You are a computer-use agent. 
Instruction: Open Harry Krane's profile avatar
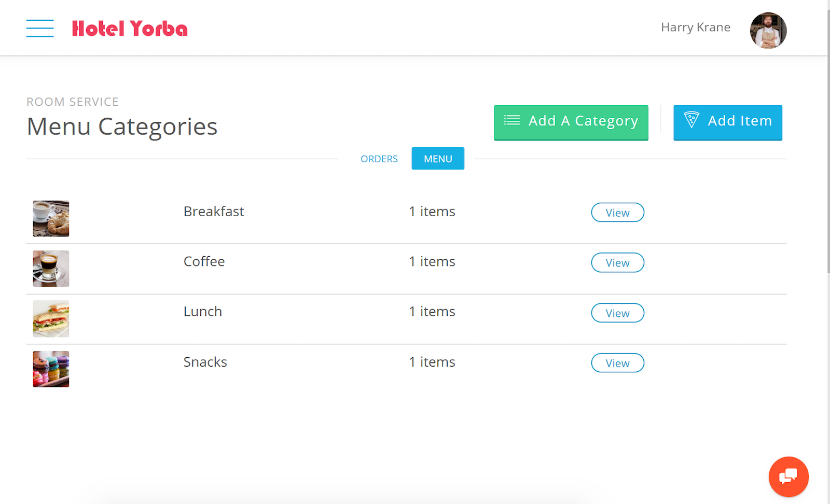(x=768, y=31)
